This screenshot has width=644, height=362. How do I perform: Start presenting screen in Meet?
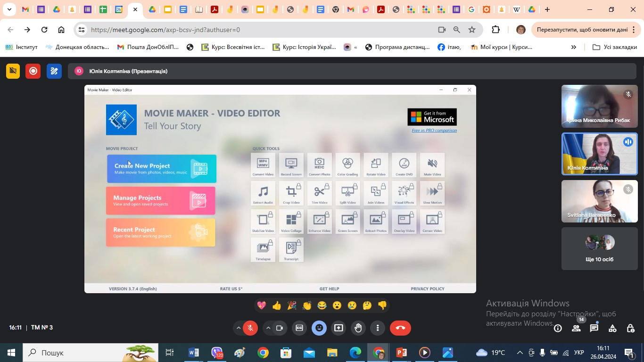click(339, 328)
